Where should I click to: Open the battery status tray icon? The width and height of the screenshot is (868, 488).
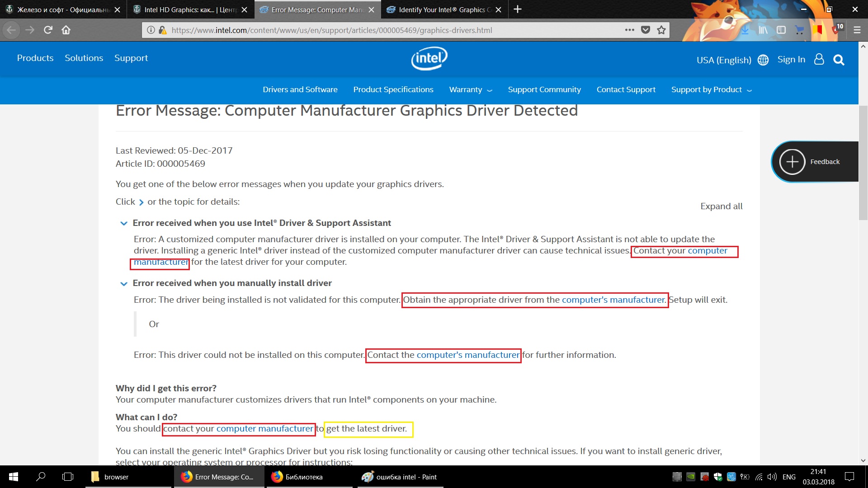pos(745,477)
